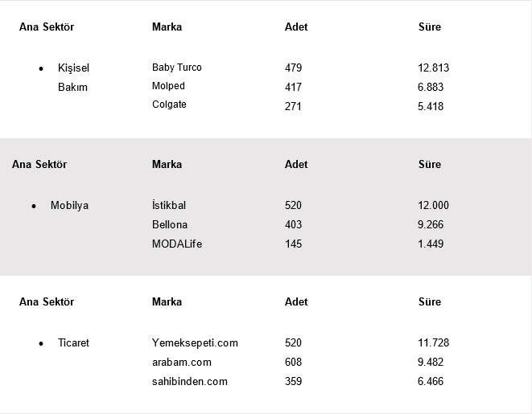Click the Süre value 11.728
The height and width of the screenshot is (414, 532).
433,342
